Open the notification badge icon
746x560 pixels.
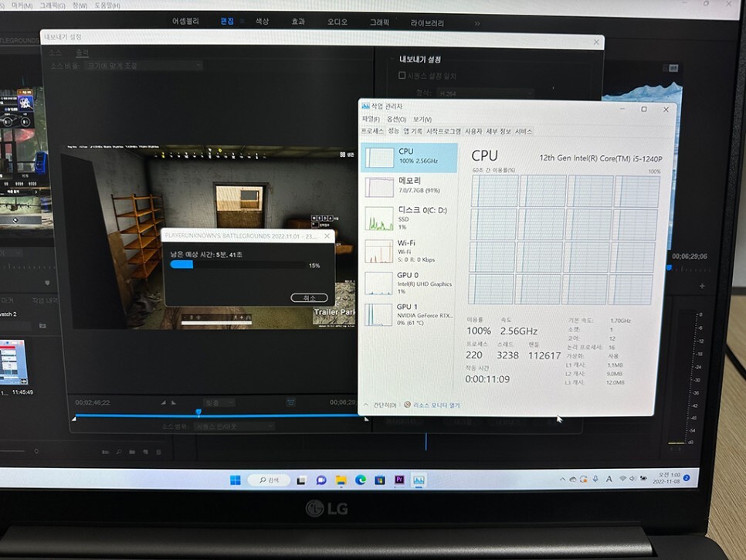(x=687, y=477)
